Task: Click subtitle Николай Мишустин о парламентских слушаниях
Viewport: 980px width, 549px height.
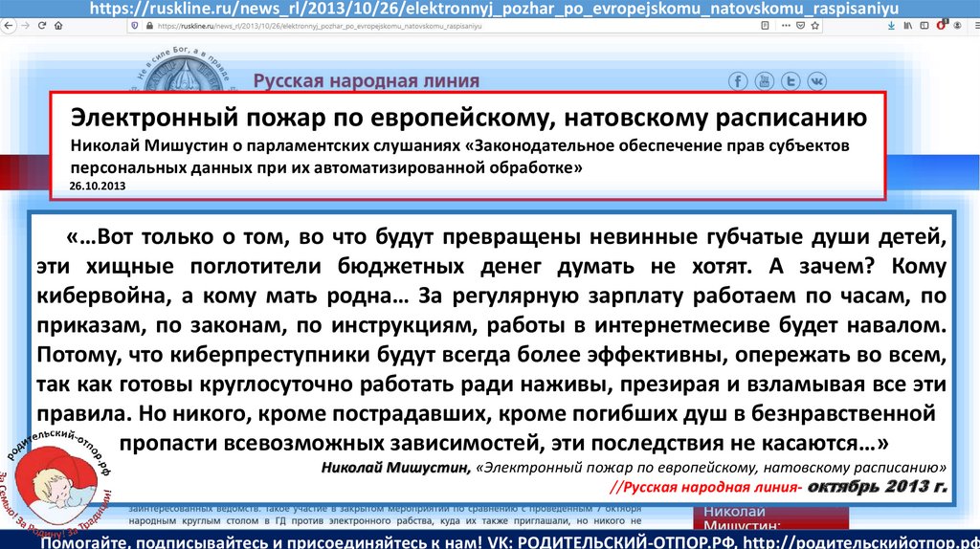Action: point(459,156)
